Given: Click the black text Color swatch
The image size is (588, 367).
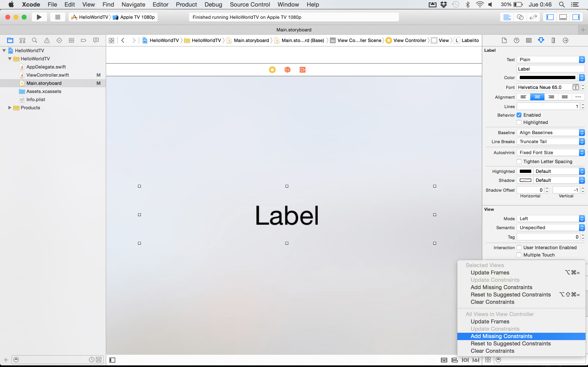Looking at the screenshot, I should (547, 78).
